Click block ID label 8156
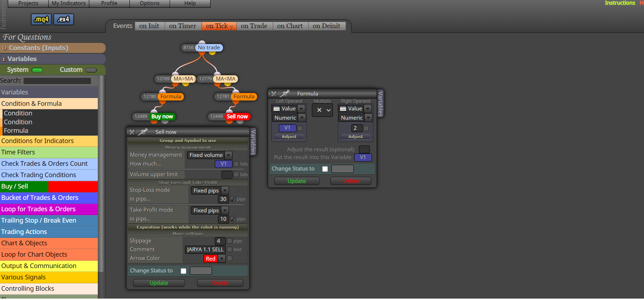 [188, 48]
